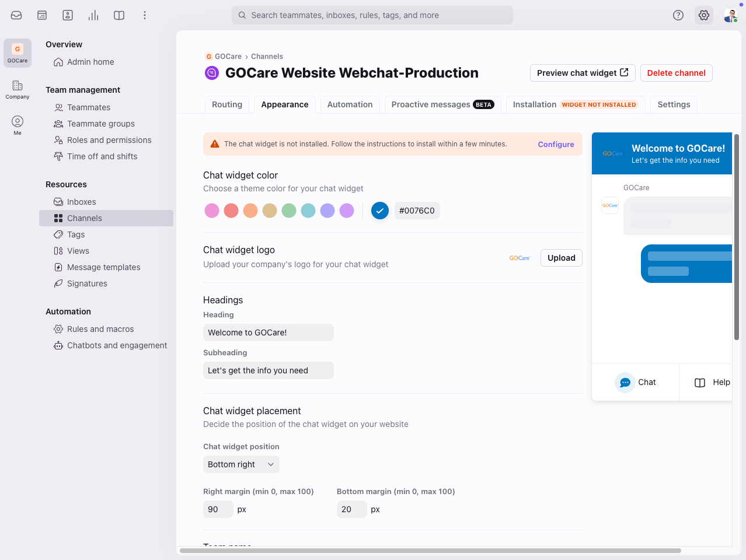Select the GOCare workspace icon
The height and width of the screenshot is (560, 746).
18,53
